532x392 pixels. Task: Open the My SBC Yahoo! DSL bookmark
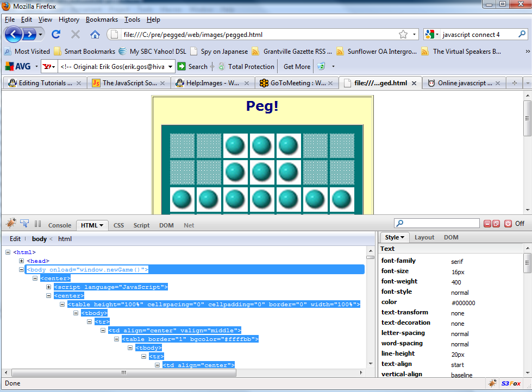153,52
